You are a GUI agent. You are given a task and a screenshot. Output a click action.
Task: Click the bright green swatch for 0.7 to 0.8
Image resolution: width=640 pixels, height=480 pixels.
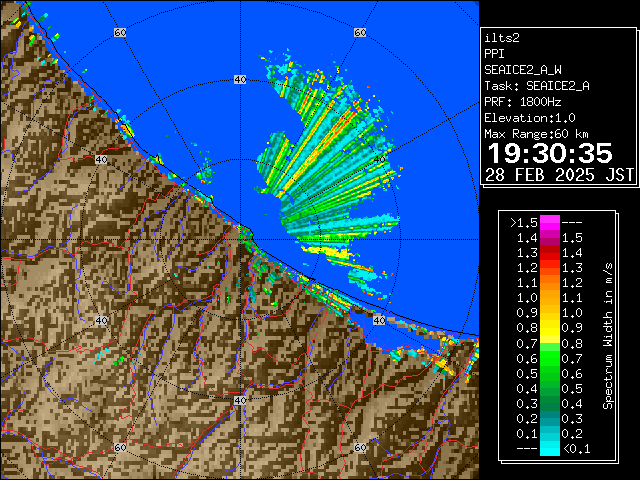coord(550,343)
